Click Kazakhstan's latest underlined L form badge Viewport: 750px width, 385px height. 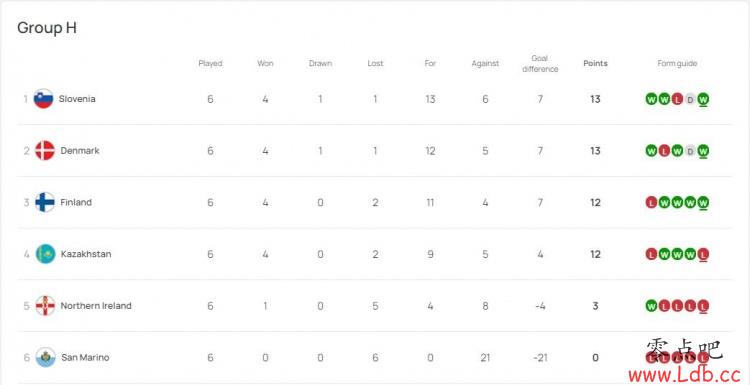[703, 254]
